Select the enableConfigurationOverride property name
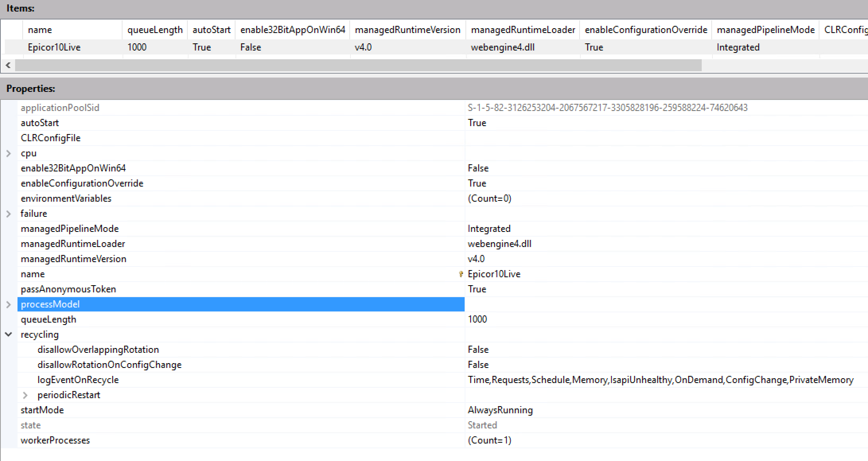Screen dimensions: 868x461 [82, 183]
